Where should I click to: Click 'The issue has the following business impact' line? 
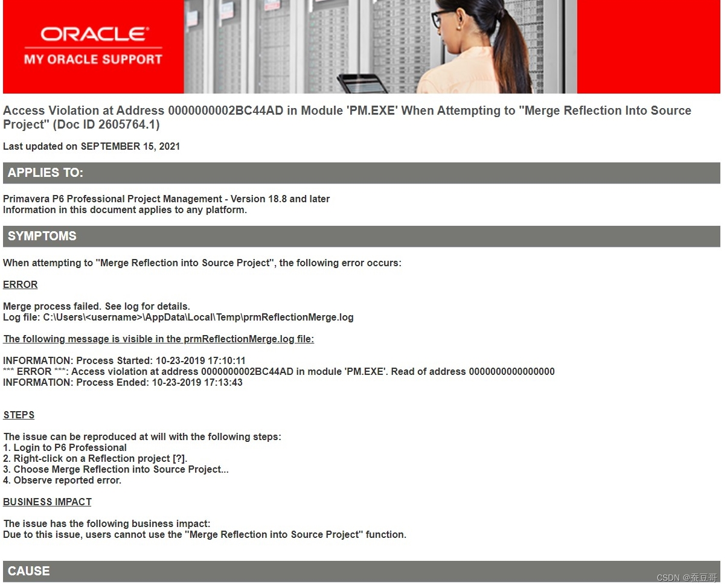tap(107, 524)
